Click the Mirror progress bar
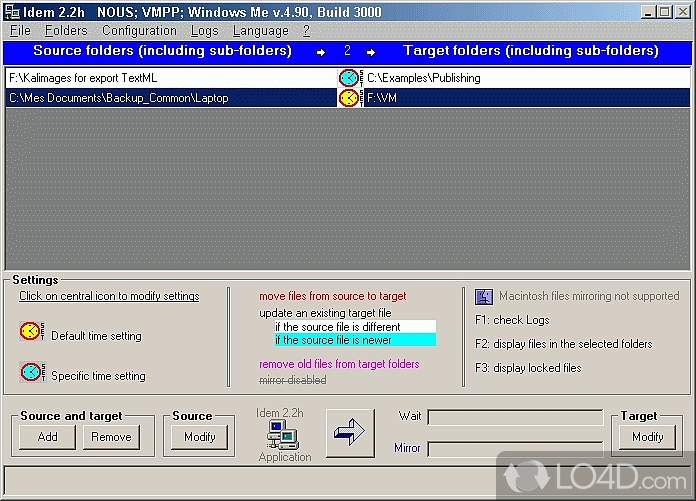Viewport: 696px width, 501px height. 515,449
